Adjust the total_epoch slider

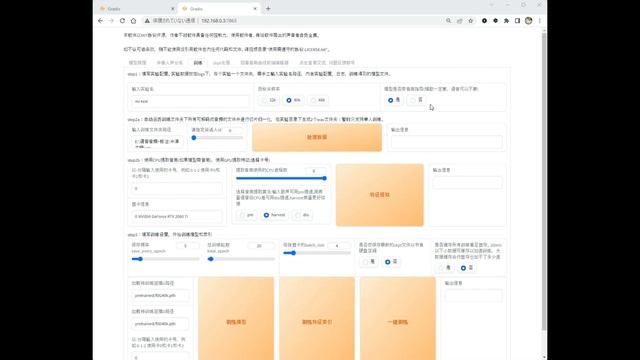coord(241,259)
